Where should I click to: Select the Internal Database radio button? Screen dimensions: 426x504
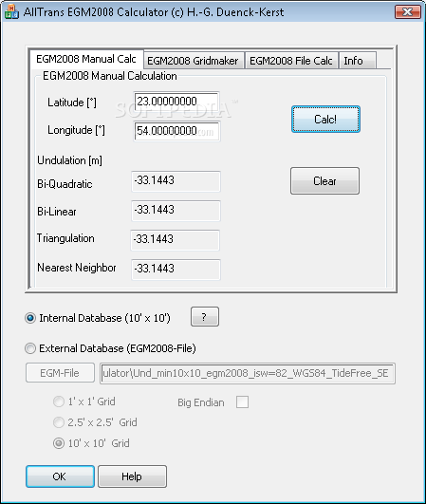point(30,318)
